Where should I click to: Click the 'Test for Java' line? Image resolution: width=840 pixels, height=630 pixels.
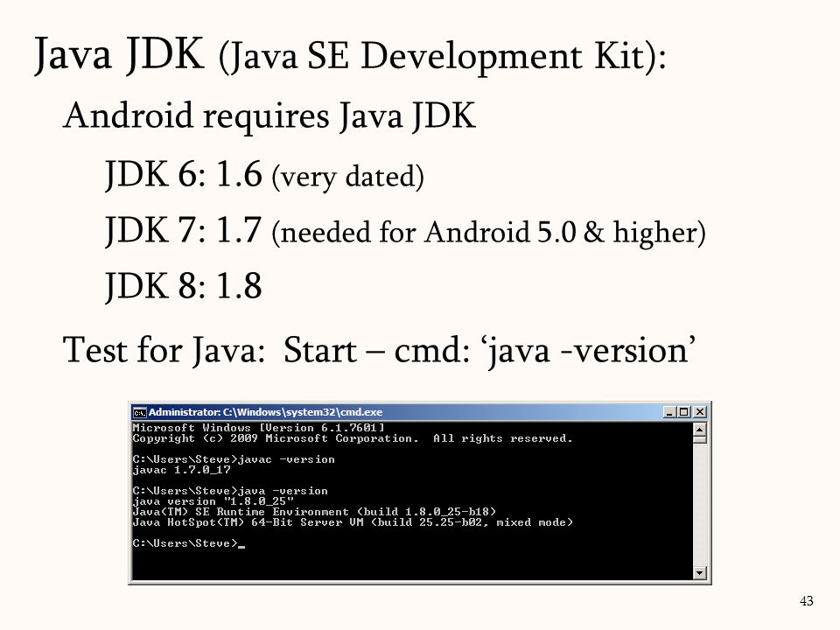coord(379,351)
